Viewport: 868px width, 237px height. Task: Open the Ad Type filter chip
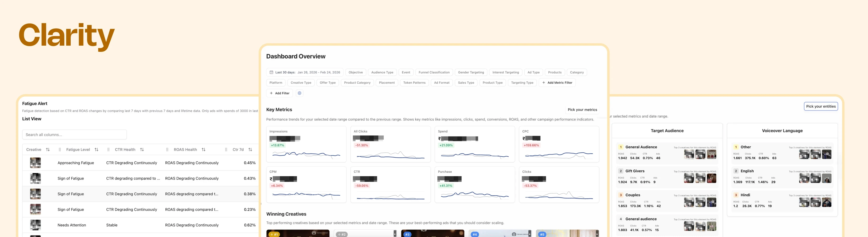[x=533, y=72]
